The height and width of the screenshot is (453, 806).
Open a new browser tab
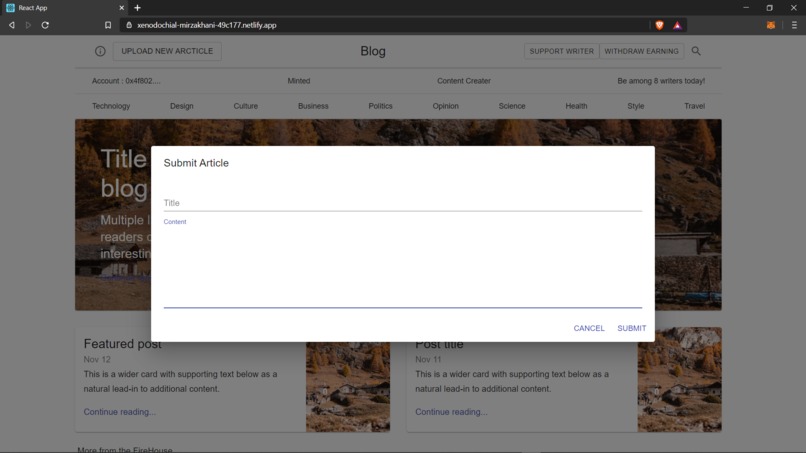coord(137,8)
